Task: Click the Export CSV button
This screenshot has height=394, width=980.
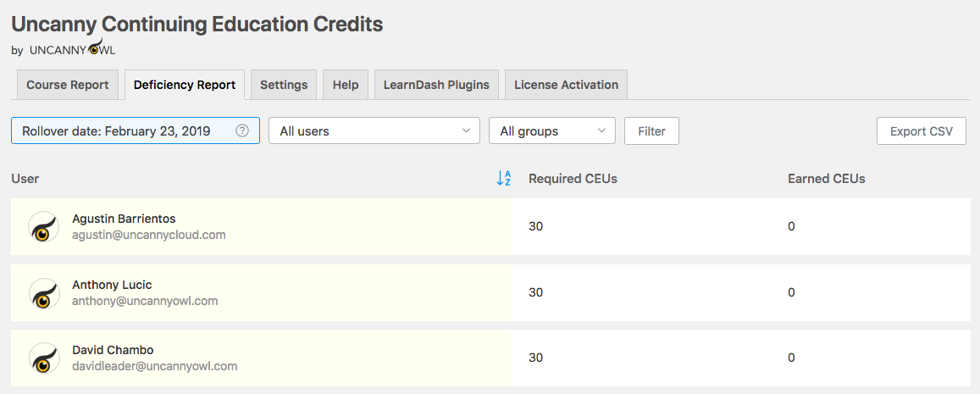Action: 921,131
